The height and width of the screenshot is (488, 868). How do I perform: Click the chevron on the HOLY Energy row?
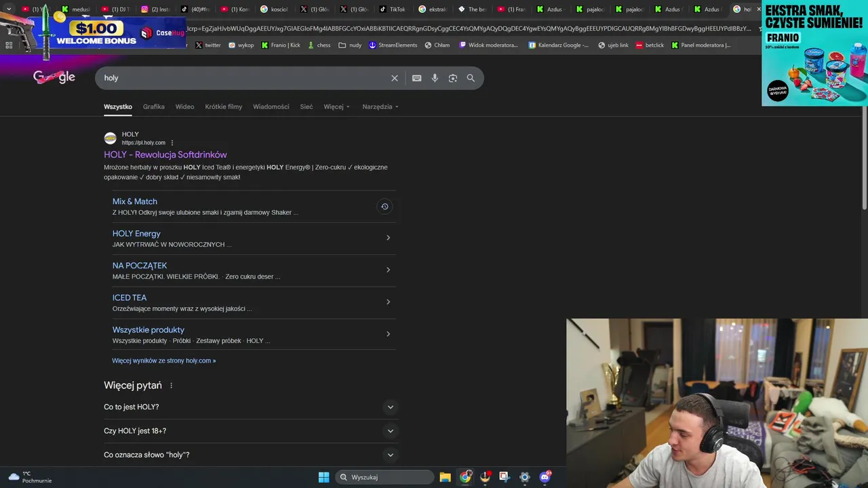tap(388, 238)
